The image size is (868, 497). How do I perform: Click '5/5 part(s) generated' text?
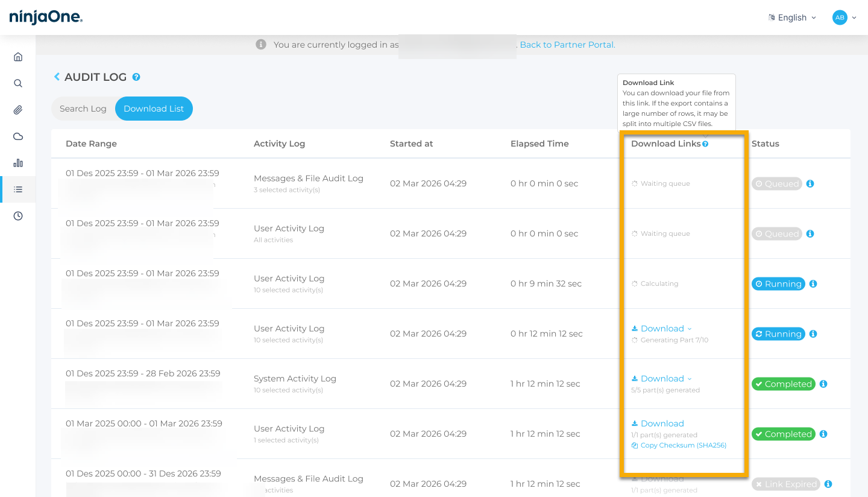coord(665,390)
